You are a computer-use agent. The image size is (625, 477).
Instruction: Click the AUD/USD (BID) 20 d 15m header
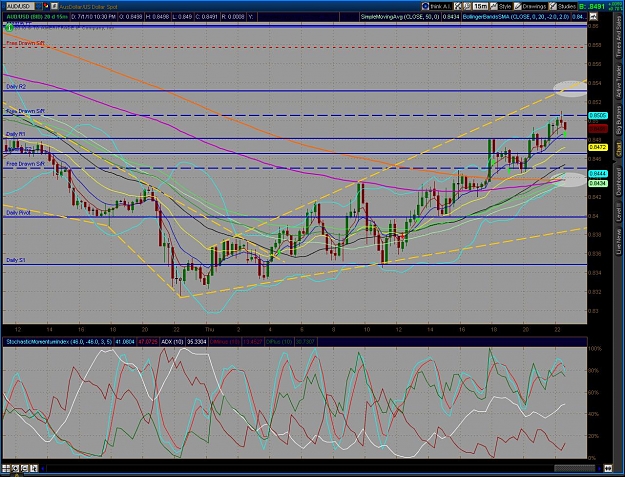click(x=37, y=17)
